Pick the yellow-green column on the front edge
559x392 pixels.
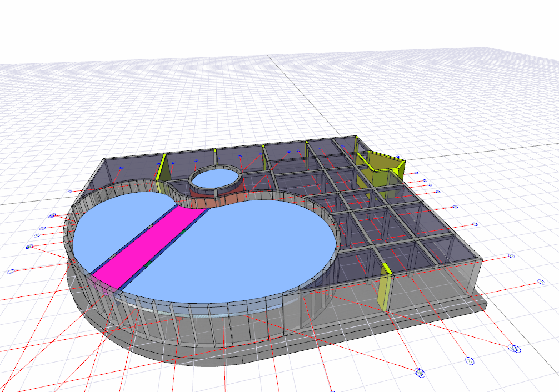click(x=385, y=287)
